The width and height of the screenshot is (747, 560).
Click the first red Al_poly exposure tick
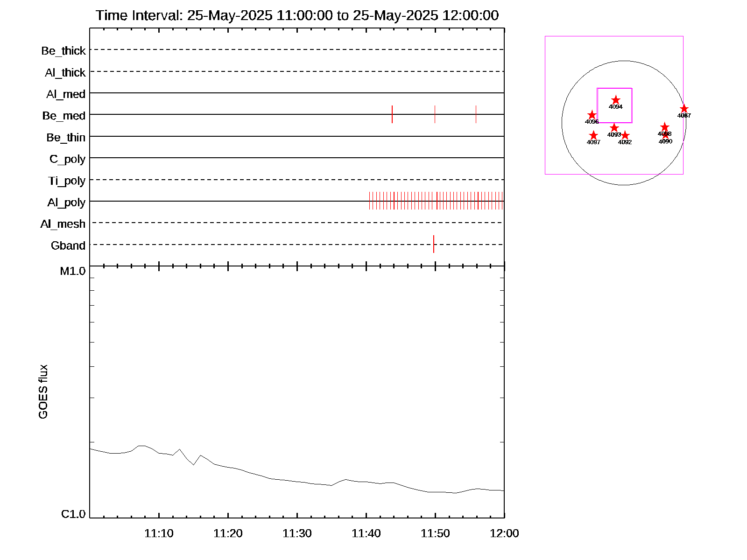[370, 201]
